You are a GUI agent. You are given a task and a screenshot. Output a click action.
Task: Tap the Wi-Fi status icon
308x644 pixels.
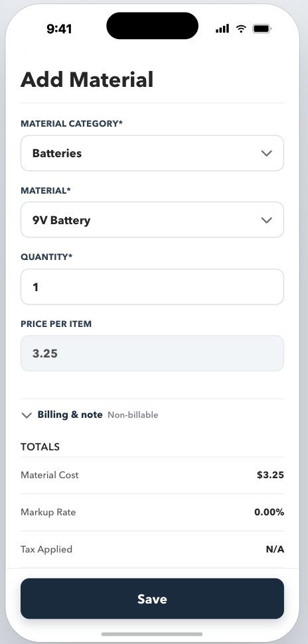[241, 29]
